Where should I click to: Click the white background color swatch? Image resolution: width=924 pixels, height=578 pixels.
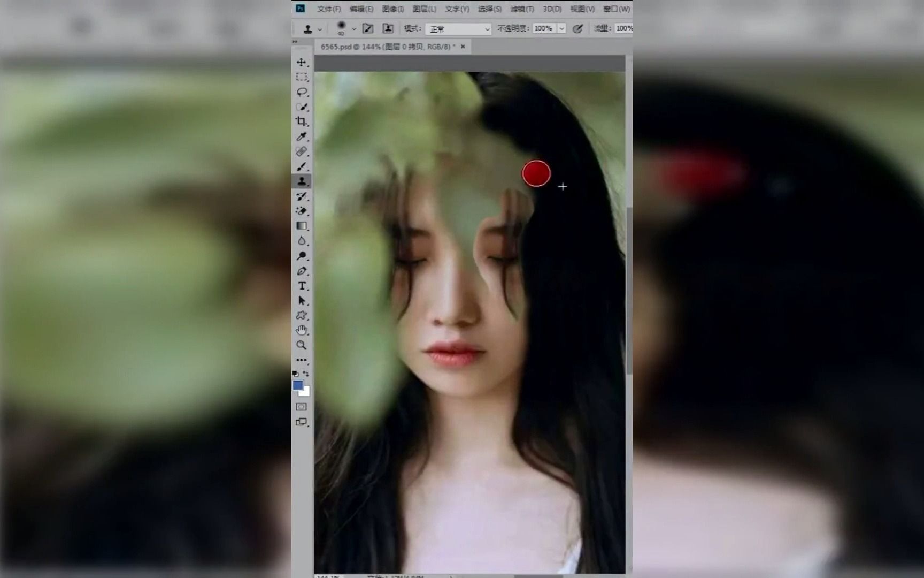pos(306,393)
